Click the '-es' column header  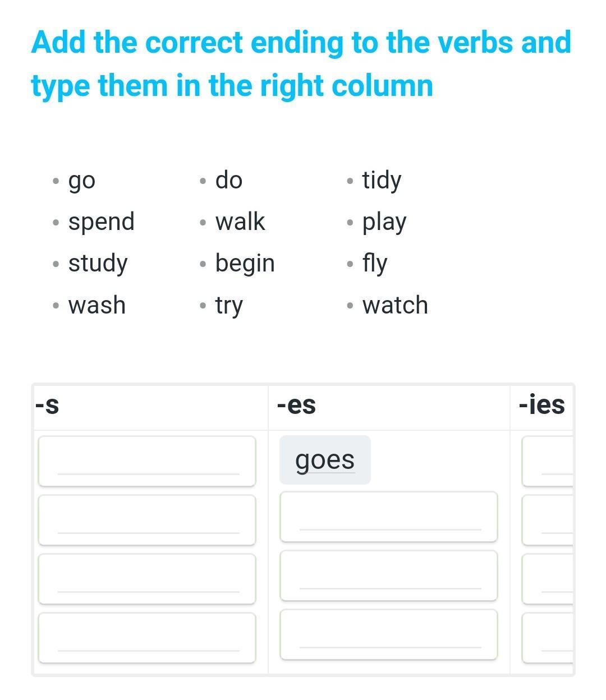point(297,405)
